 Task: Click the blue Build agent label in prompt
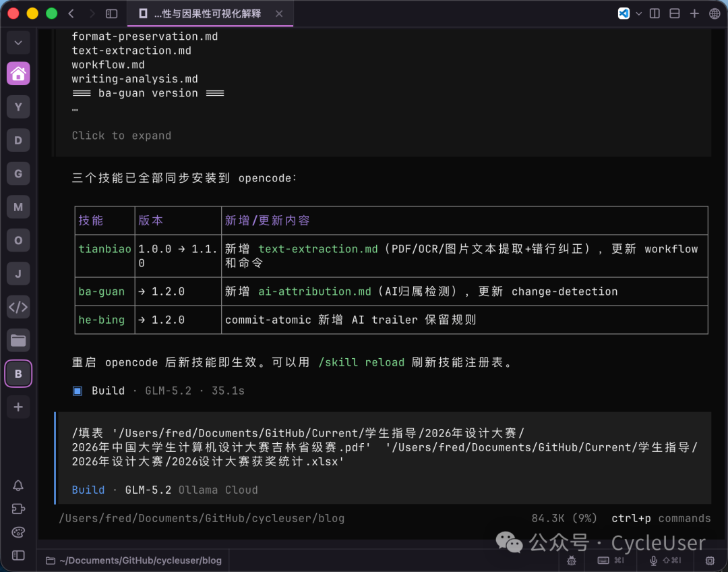pos(88,490)
